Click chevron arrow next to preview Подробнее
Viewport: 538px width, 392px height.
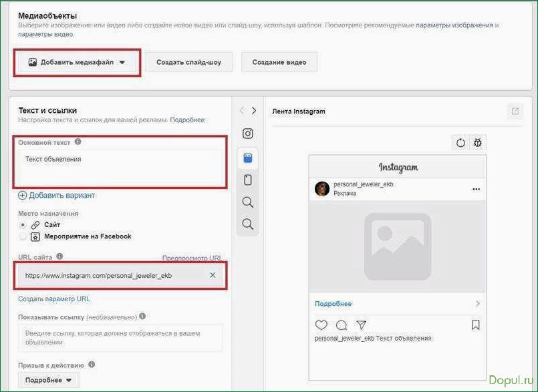(x=478, y=304)
